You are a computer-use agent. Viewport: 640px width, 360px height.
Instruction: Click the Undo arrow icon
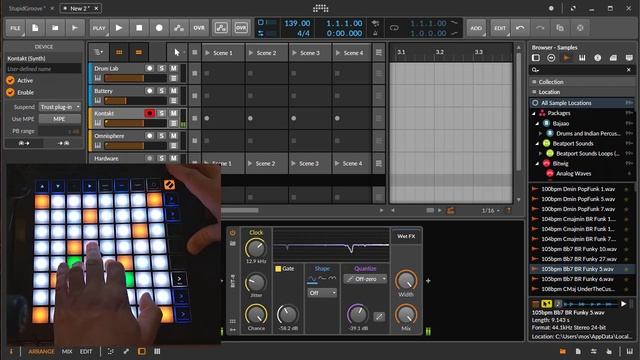(x=520, y=28)
